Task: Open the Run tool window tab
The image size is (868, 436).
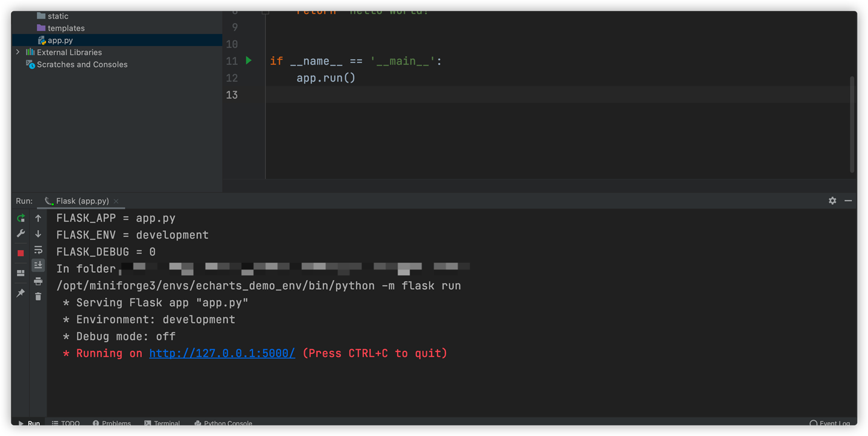Action: (x=29, y=423)
